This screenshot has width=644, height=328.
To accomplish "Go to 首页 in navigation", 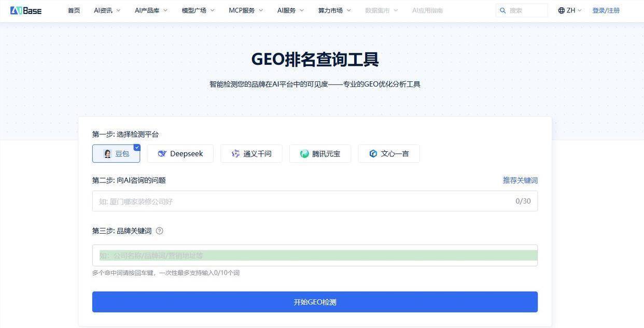I will pyautogui.click(x=74, y=10).
